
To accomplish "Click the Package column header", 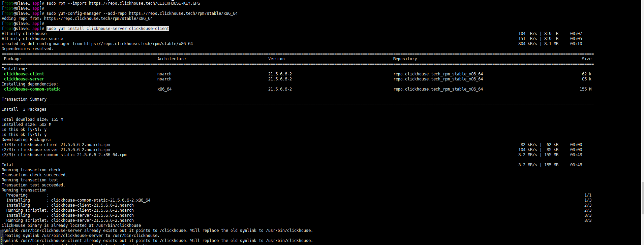I will point(12,59).
